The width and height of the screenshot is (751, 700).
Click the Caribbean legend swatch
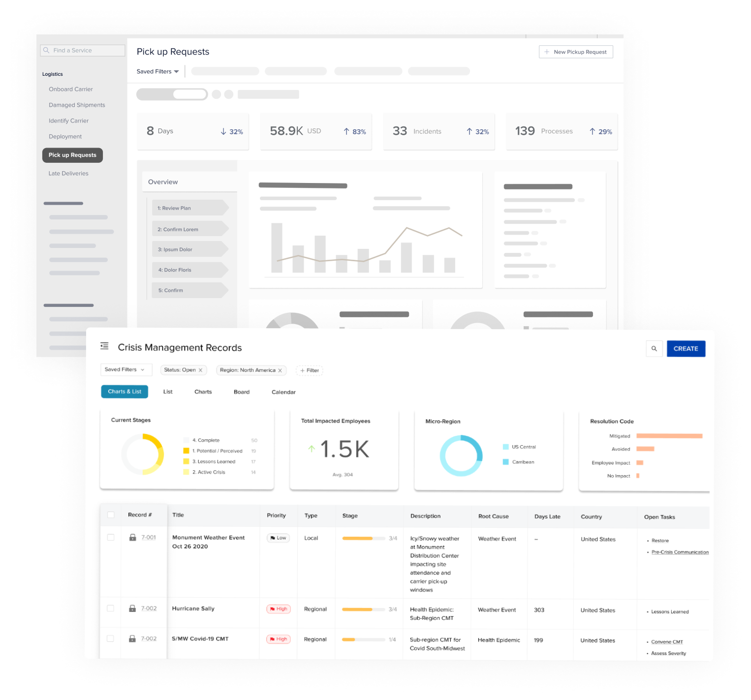[505, 462]
